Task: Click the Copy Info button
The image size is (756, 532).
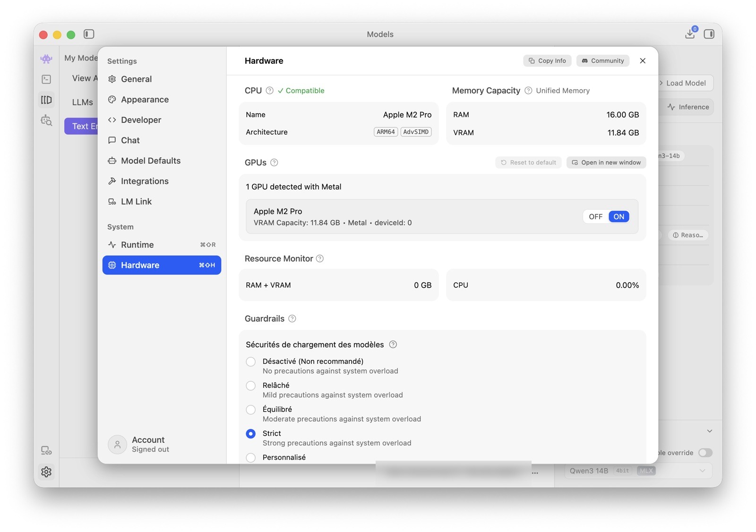Action: (x=547, y=60)
